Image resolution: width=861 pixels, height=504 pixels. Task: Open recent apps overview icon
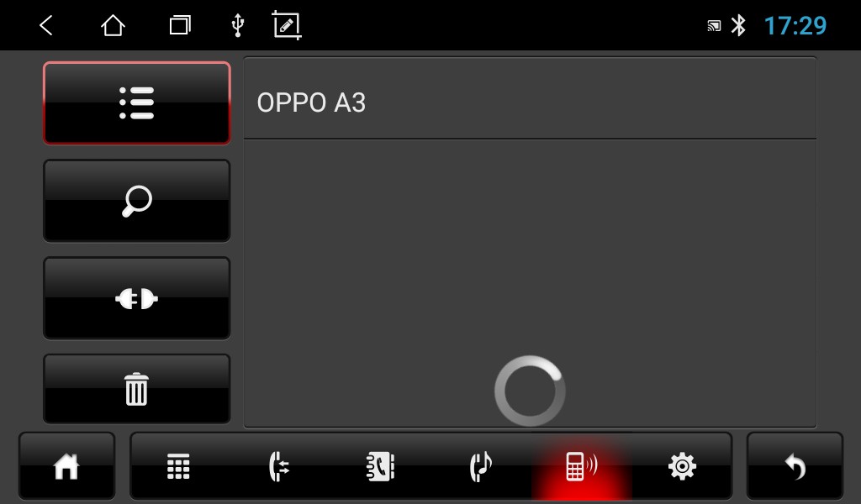click(x=180, y=25)
